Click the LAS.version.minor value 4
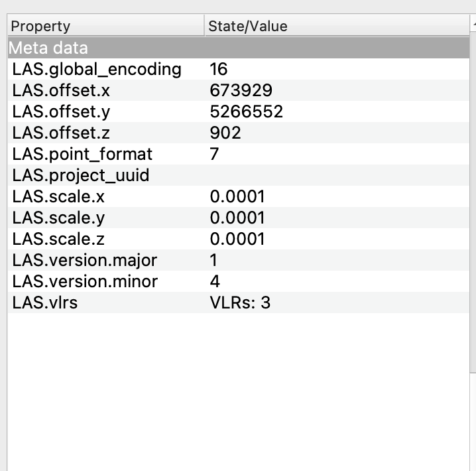Image resolution: width=476 pixels, height=471 pixels. [215, 281]
